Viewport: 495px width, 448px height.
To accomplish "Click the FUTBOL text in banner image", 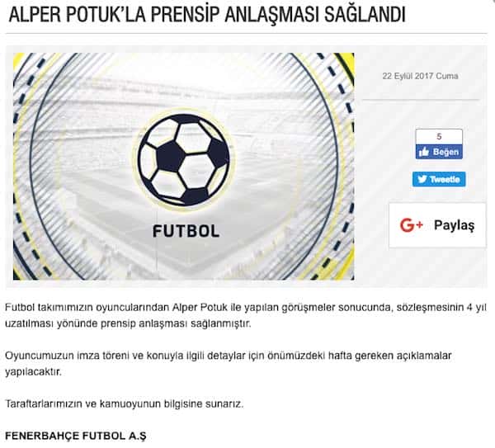I will [186, 231].
